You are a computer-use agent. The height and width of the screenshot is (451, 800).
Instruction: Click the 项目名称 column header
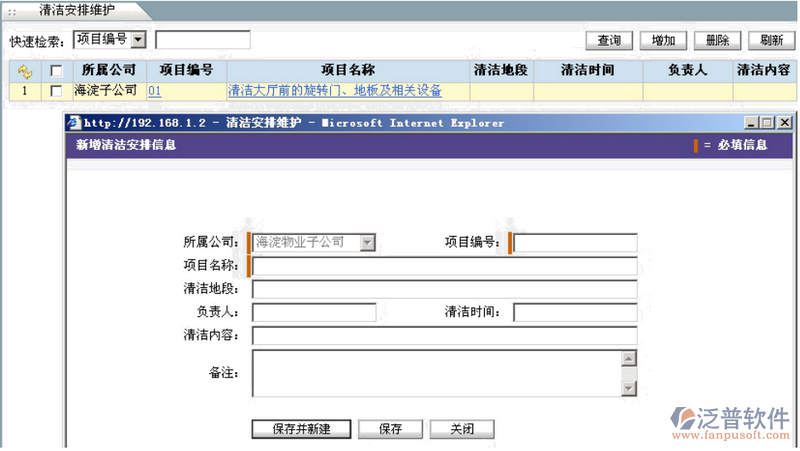click(347, 71)
